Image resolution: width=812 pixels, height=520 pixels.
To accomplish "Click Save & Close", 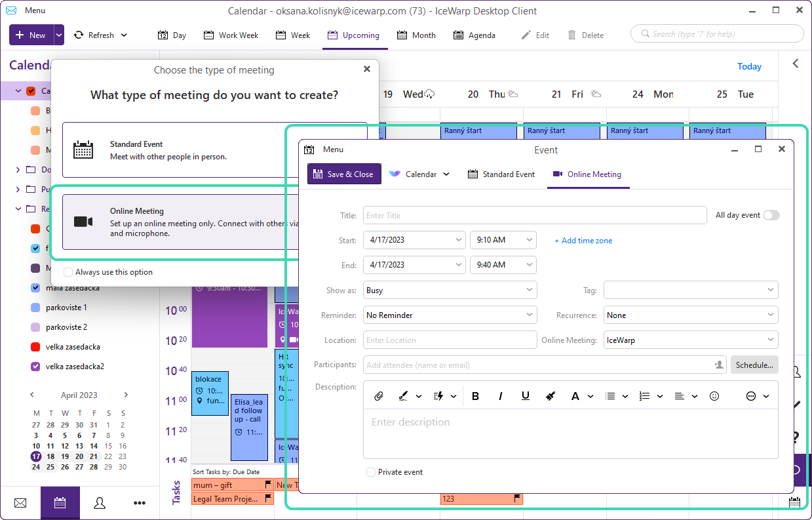I will [x=344, y=174].
